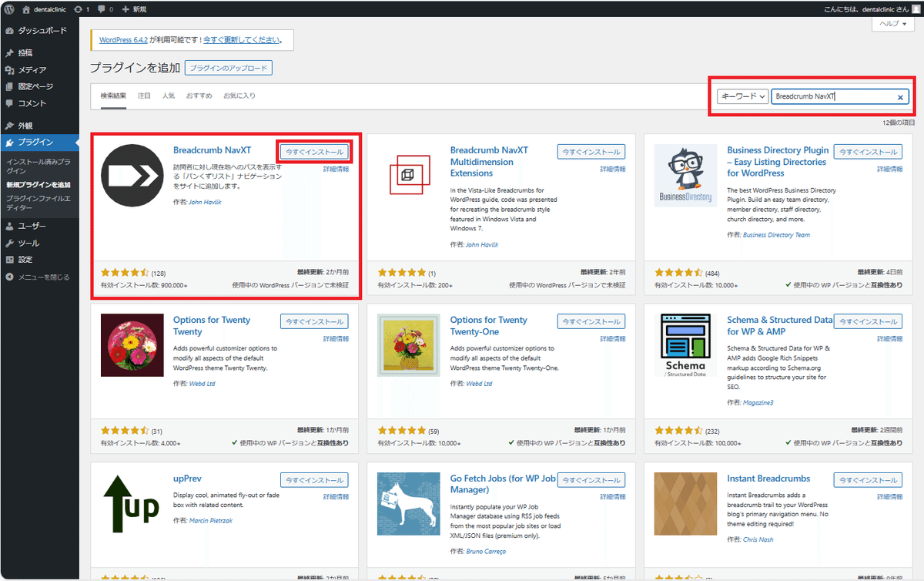Click Instant Breadcrumbs wood pattern thumbnail
The width and height of the screenshot is (924, 581).
(x=686, y=504)
